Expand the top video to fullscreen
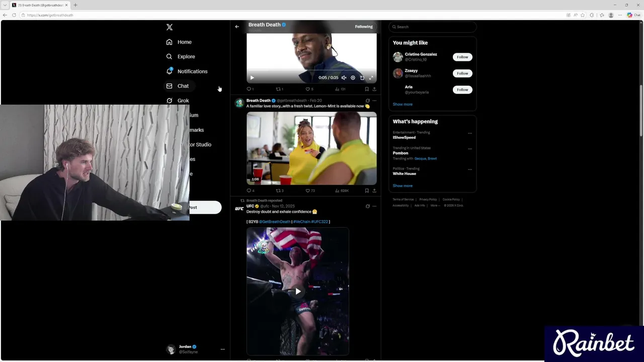The image size is (644, 362). point(371,78)
